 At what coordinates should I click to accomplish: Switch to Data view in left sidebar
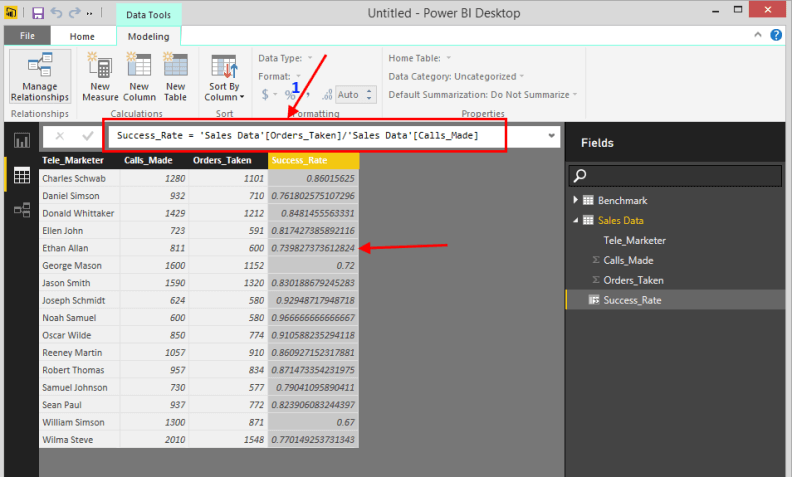(21, 176)
